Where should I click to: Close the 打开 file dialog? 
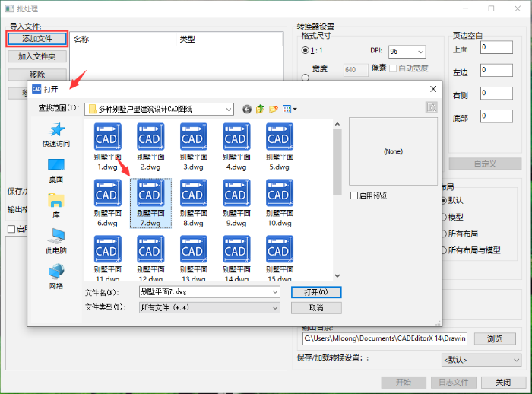point(433,89)
